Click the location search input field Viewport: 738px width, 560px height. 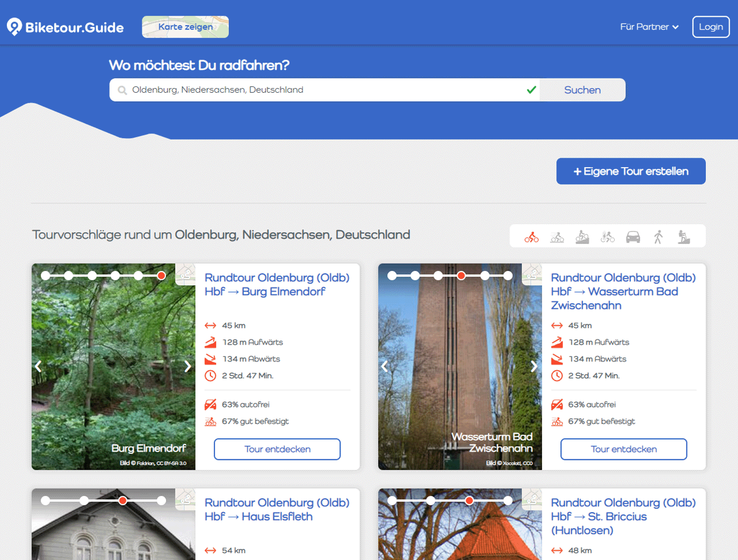click(x=324, y=90)
